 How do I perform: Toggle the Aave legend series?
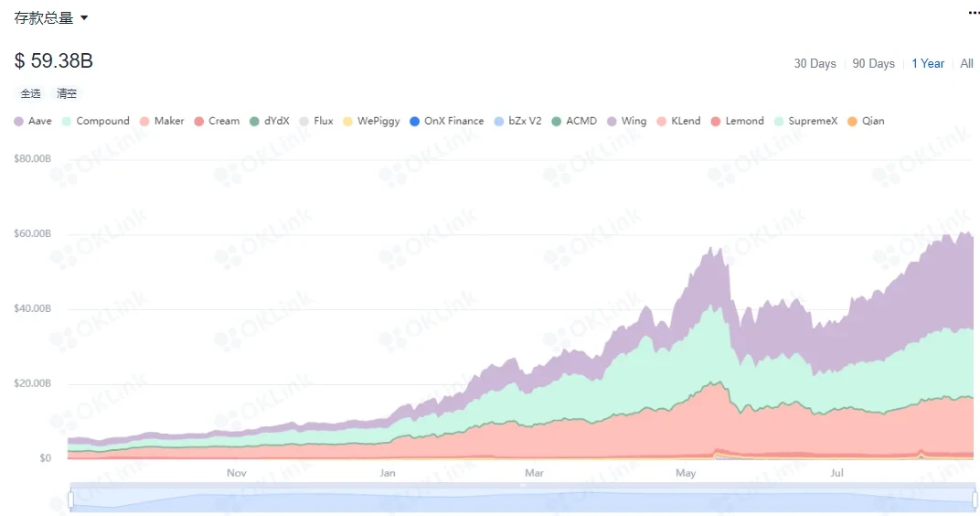click(x=33, y=121)
